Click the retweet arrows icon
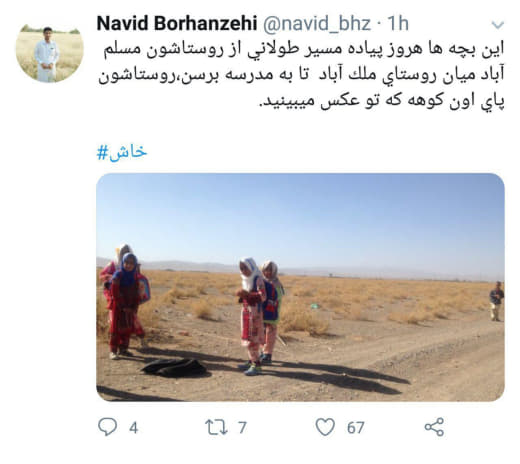The width and height of the screenshot is (520, 464). [x=216, y=427]
